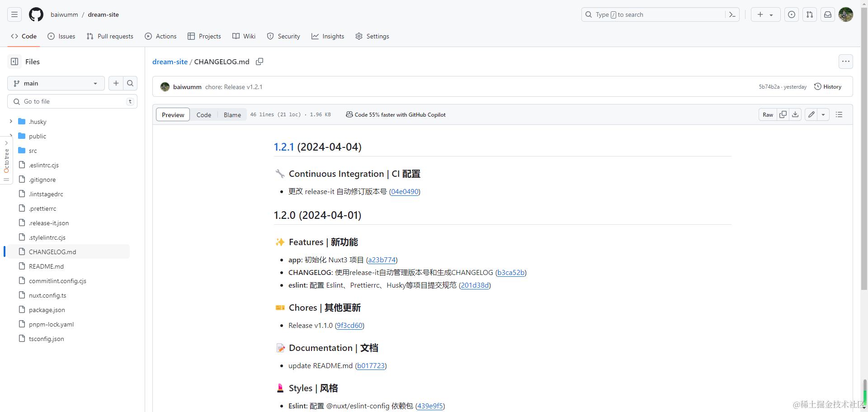This screenshot has height=412, width=868.
Task: Open commit link b3ca52b
Action: click(511, 273)
